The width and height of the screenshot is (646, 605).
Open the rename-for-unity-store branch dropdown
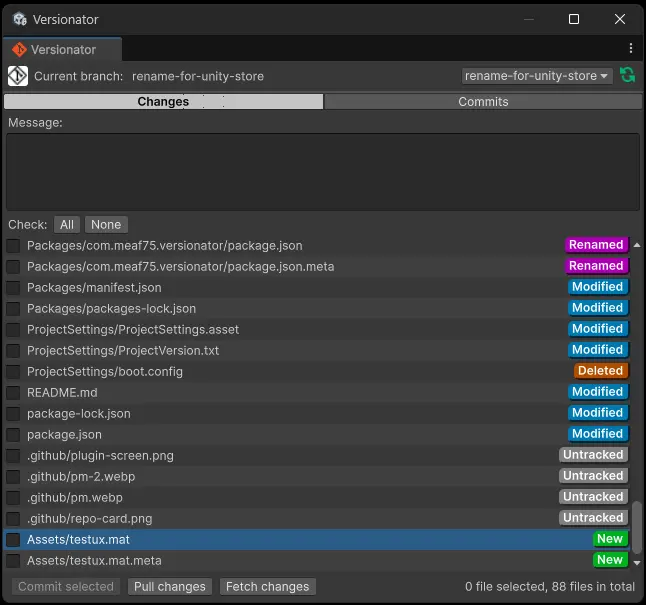538,76
